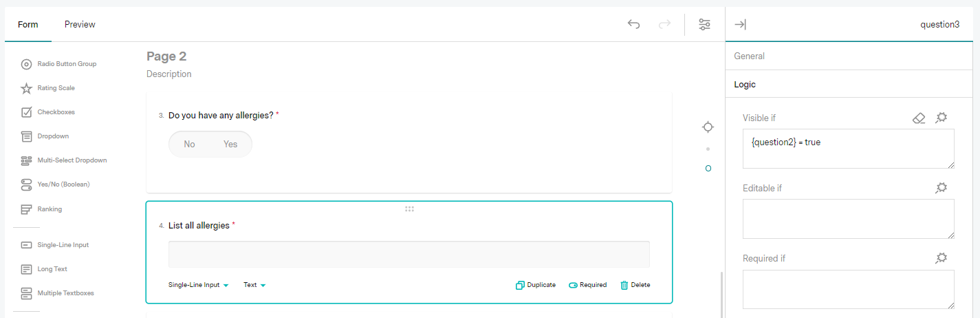
Task: Click the page navigator crosshair icon
Action: click(708, 127)
